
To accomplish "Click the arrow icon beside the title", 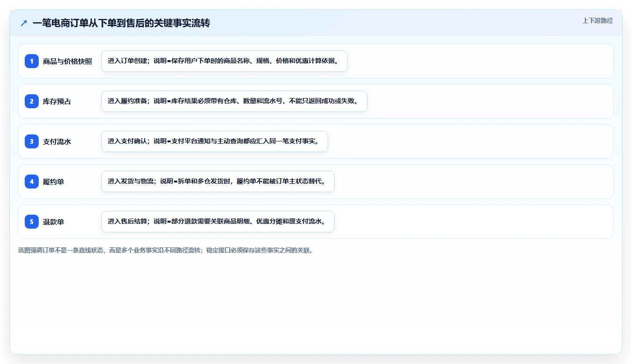I will [x=24, y=23].
